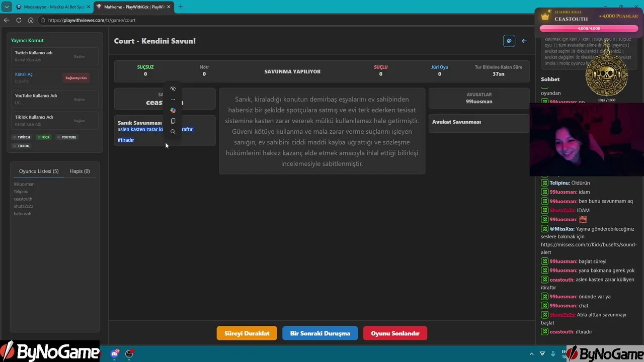This screenshot has width=644, height=362.
Task: Click the search icon in the selection popup
Action: click(x=173, y=132)
